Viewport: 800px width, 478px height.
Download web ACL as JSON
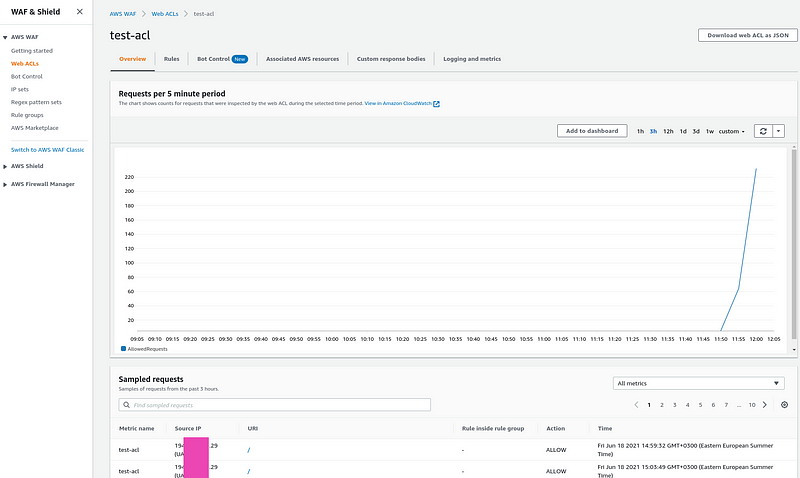pyautogui.click(x=748, y=35)
